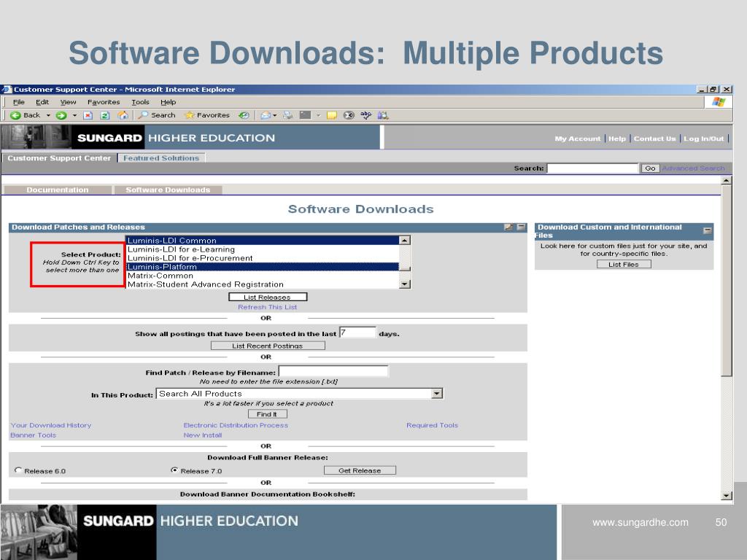Open the Documentation tab
Image resolution: width=747 pixels, height=560 pixels.
[x=58, y=190]
